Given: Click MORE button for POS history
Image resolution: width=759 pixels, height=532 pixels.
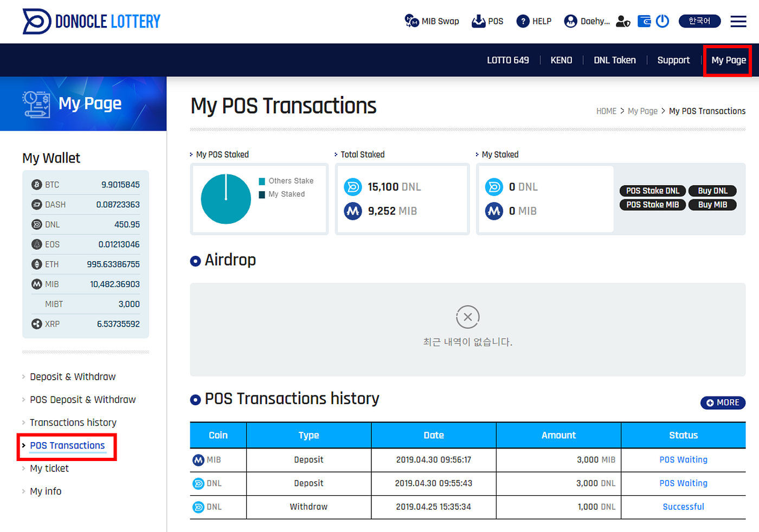Looking at the screenshot, I should click(x=723, y=403).
